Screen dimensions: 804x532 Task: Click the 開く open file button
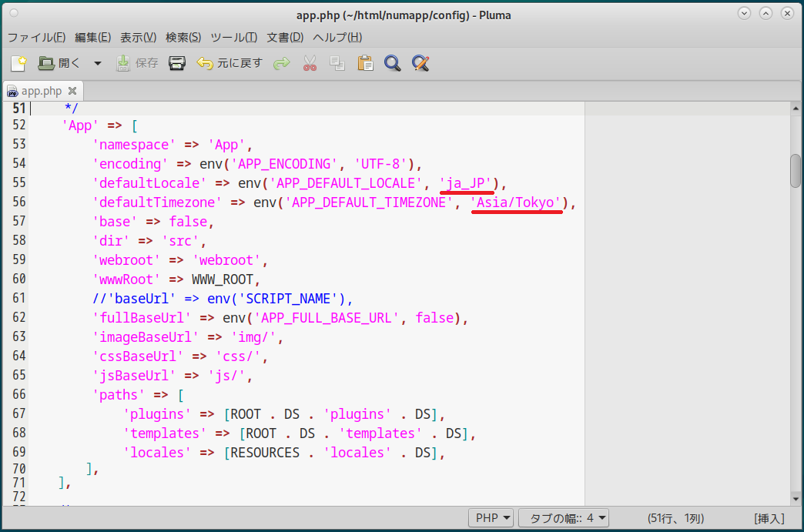coord(59,63)
